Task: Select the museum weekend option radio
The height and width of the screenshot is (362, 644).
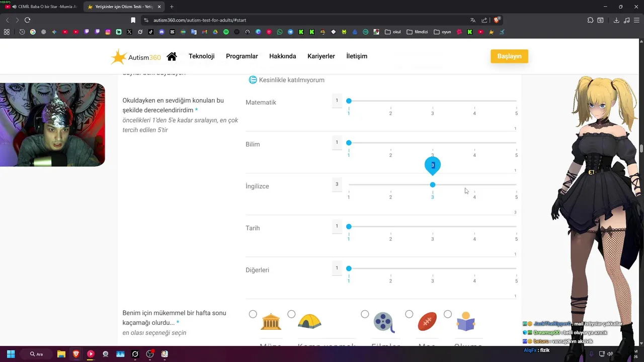Action: click(x=253, y=314)
